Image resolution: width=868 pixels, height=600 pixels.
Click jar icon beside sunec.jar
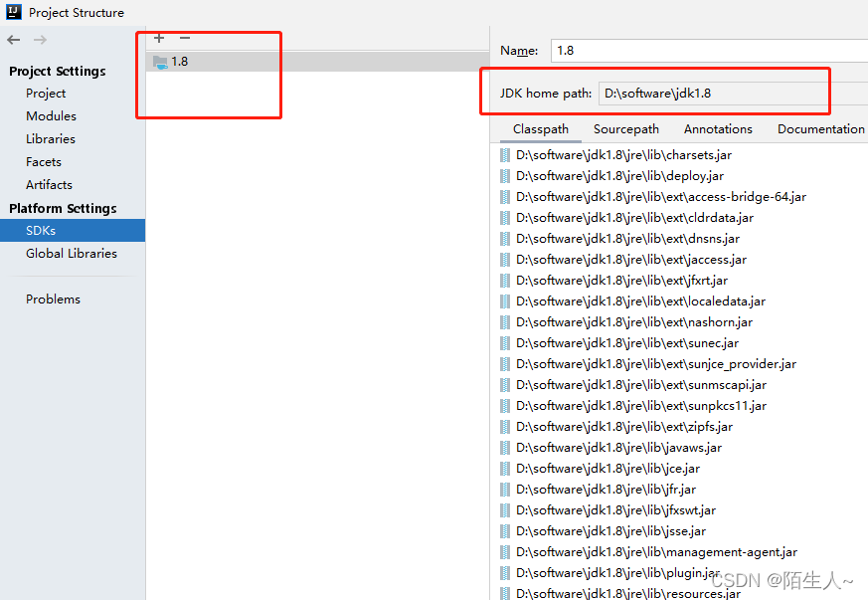(x=505, y=343)
